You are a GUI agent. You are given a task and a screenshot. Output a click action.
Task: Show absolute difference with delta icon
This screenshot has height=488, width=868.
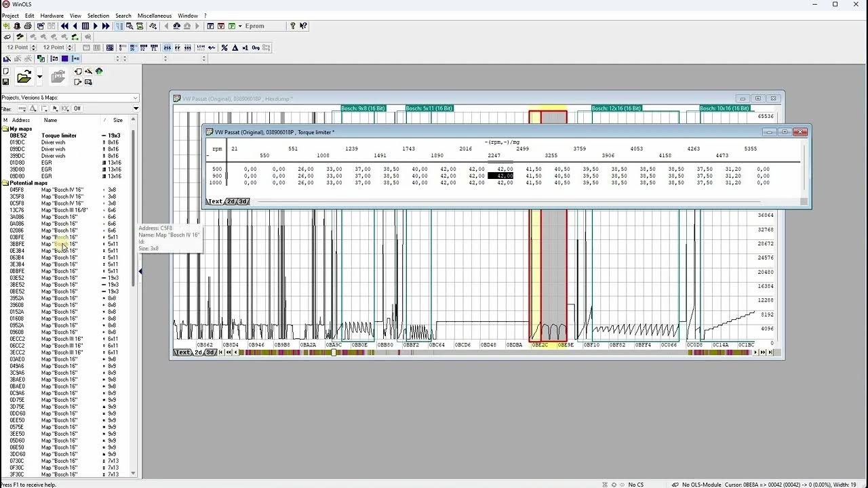(235, 47)
